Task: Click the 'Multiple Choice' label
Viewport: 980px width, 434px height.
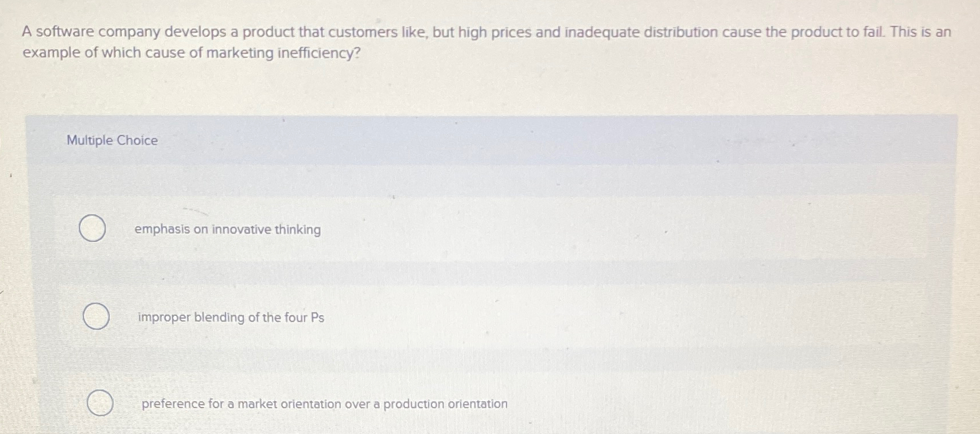Action: coord(111,140)
